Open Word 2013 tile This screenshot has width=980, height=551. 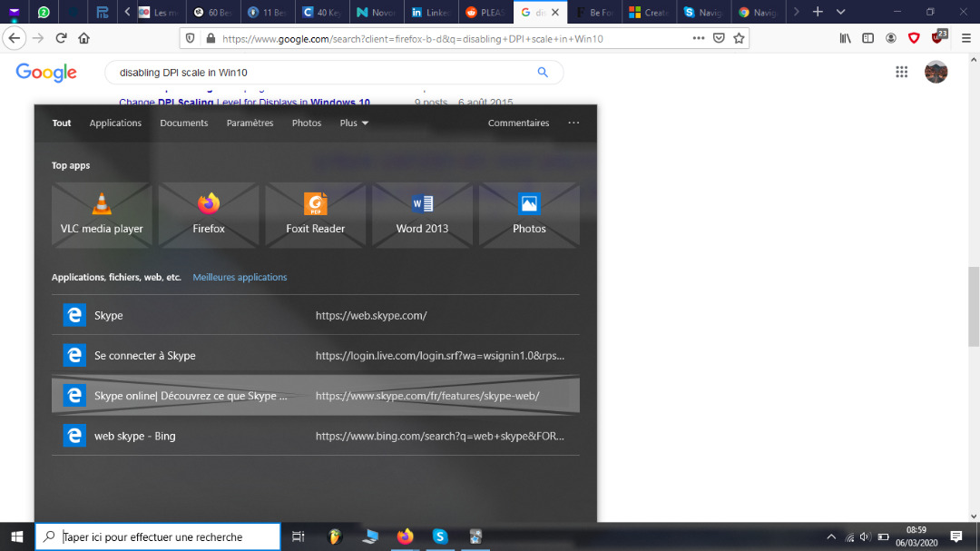tap(423, 215)
